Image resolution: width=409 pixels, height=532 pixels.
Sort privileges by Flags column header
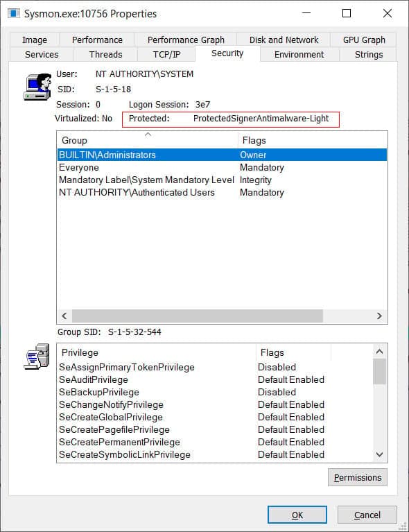click(x=293, y=352)
